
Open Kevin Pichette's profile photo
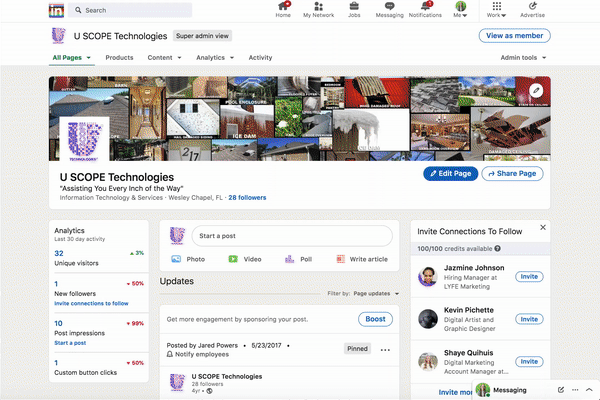(428, 319)
